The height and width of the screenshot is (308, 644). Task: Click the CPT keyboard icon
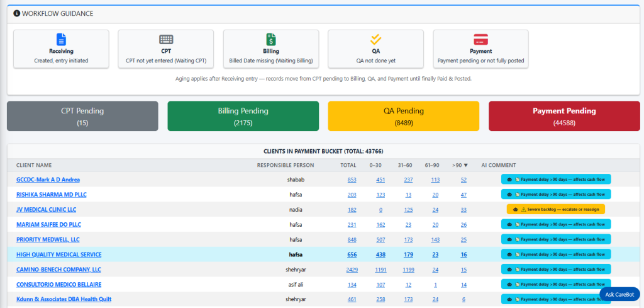click(x=166, y=40)
